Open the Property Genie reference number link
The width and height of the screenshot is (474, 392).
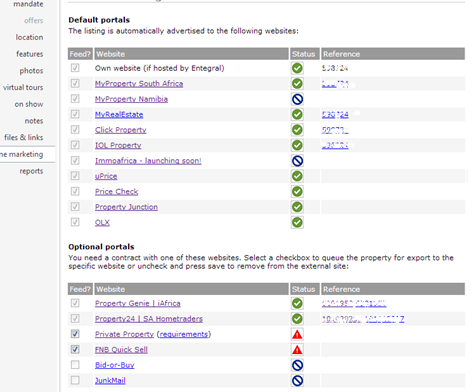click(354, 303)
